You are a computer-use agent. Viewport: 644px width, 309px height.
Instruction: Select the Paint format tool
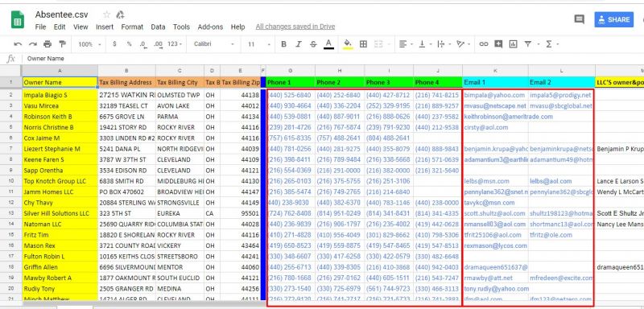62,44
